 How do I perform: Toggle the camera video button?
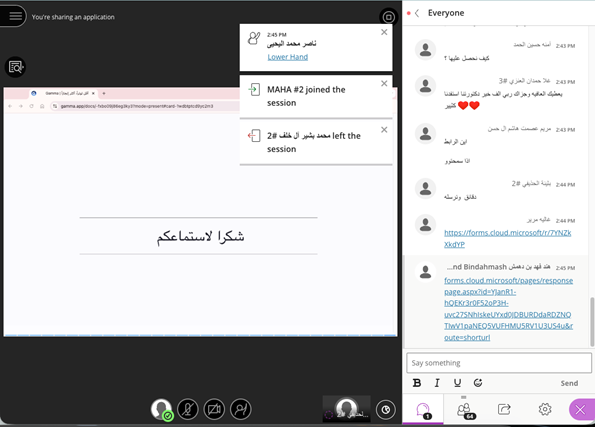click(x=214, y=409)
